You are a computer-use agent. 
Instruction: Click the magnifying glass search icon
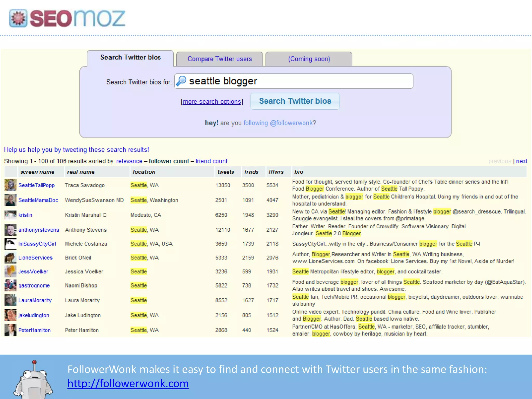tap(181, 81)
